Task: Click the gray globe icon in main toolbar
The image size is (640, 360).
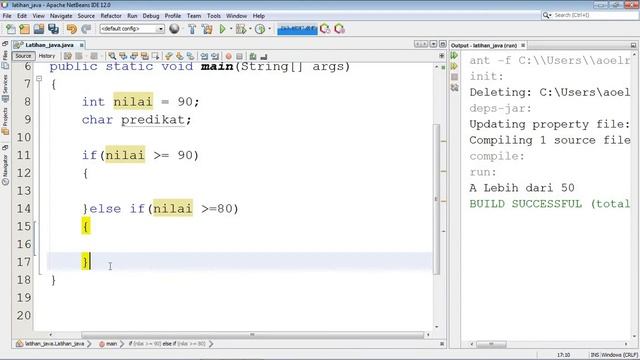Action: coord(174,29)
